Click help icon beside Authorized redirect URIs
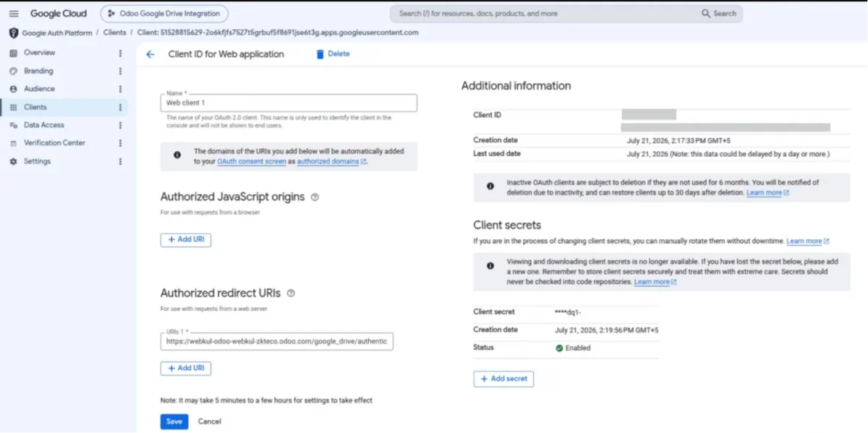Screen dimensions: 868x433 (x=291, y=293)
